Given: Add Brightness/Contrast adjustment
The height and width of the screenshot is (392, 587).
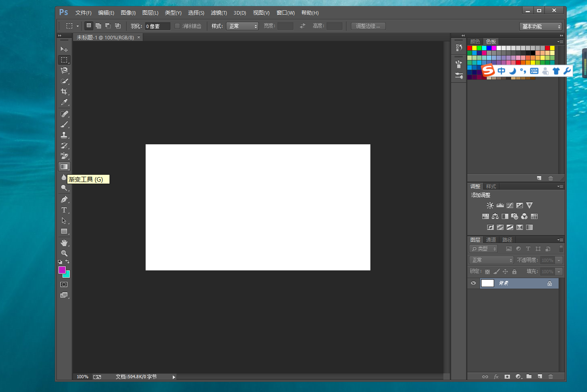Looking at the screenshot, I should (x=490, y=206).
